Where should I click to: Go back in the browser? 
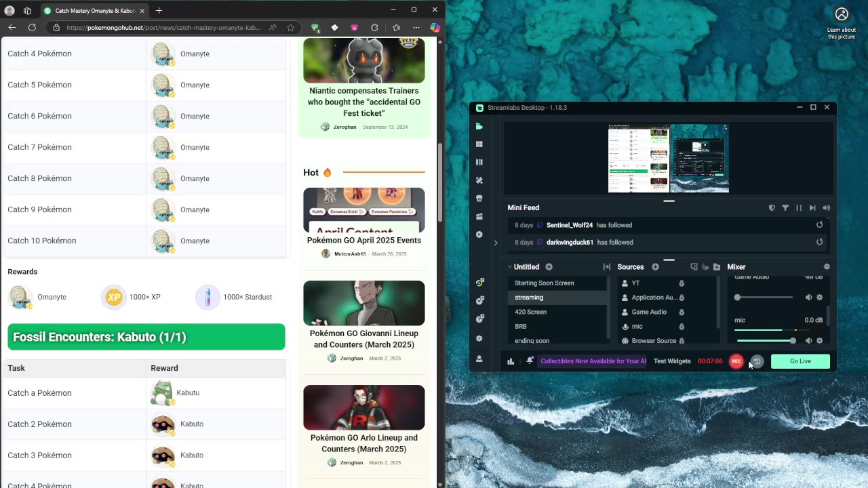[x=12, y=28]
